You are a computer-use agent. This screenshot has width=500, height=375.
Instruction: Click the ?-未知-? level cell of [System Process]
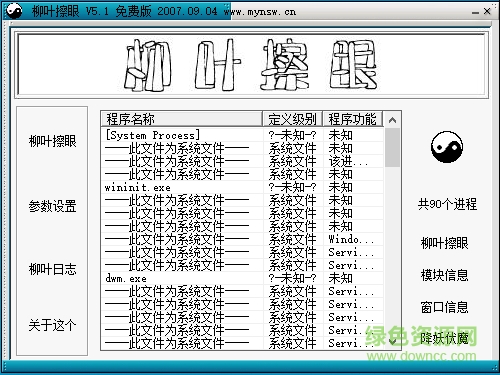click(x=293, y=135)
